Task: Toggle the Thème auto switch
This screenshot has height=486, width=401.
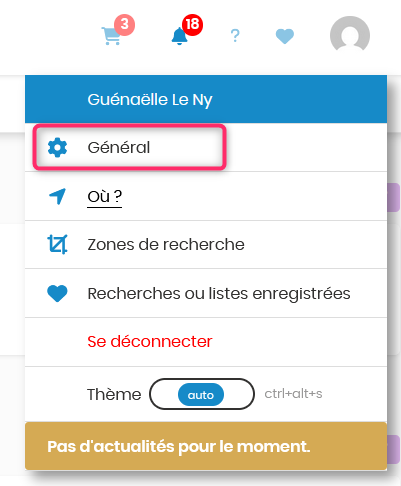Action: click(x=202, y=394)
